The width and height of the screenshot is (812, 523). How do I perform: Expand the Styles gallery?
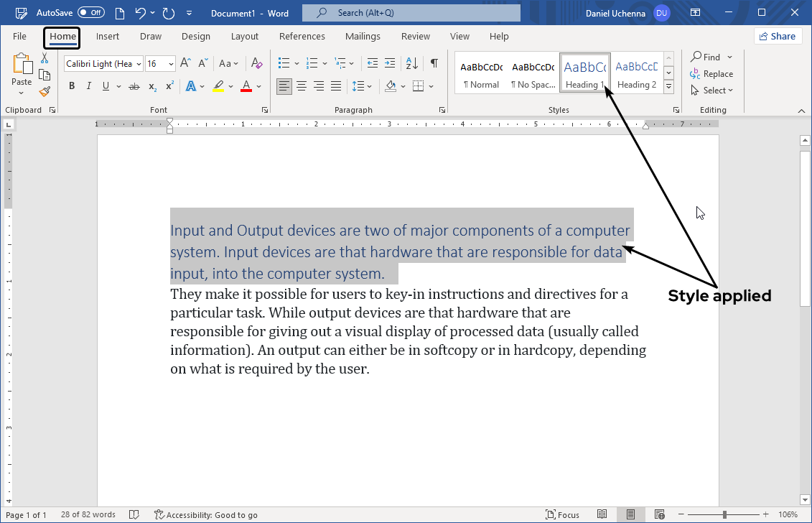[668, 86]
